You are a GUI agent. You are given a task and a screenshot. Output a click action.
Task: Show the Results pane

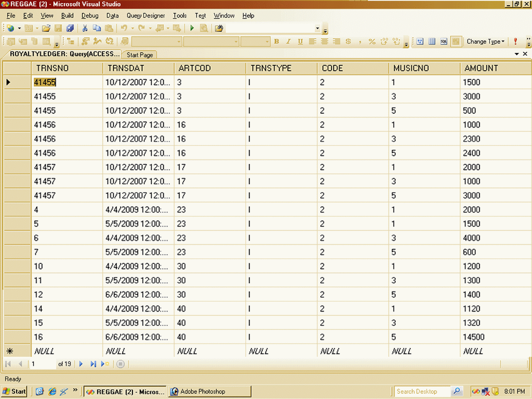coord(456,42)
